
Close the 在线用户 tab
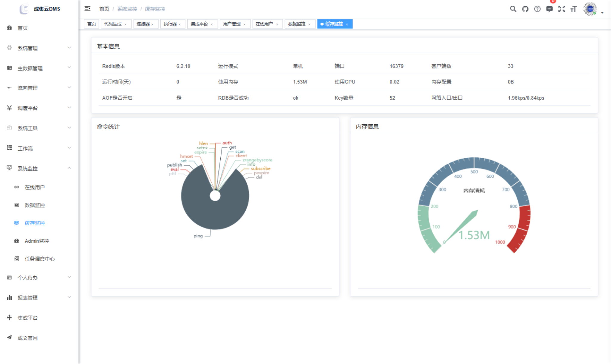277,24
